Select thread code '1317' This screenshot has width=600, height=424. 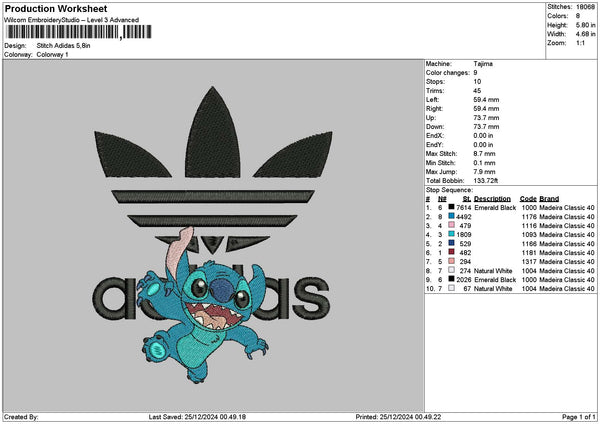click(529, 262)
